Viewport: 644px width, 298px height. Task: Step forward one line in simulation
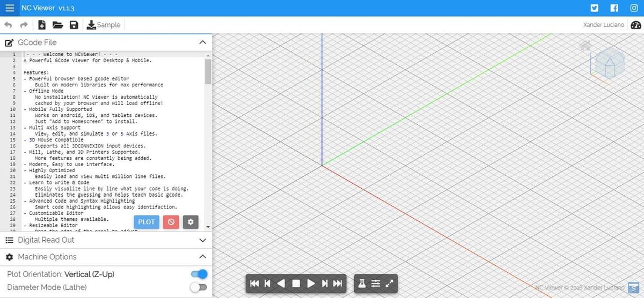click(324, 284)
